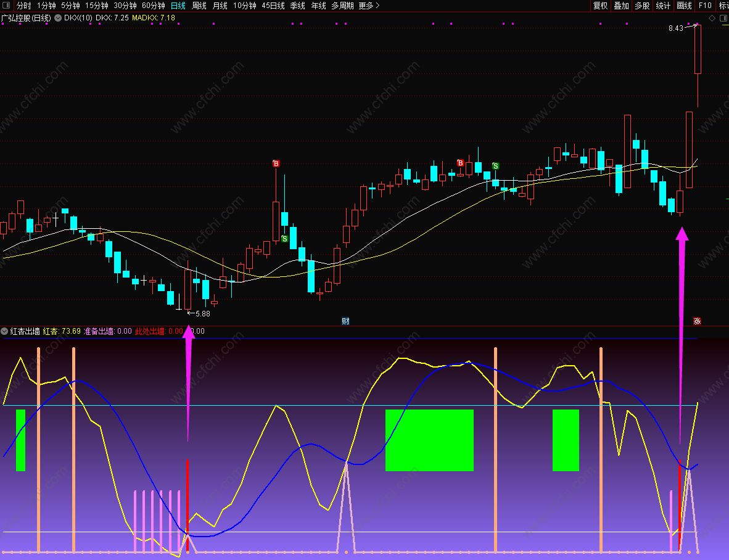
Task: Switch to 月线 monthly chart
Action: (x=220, y=6)
